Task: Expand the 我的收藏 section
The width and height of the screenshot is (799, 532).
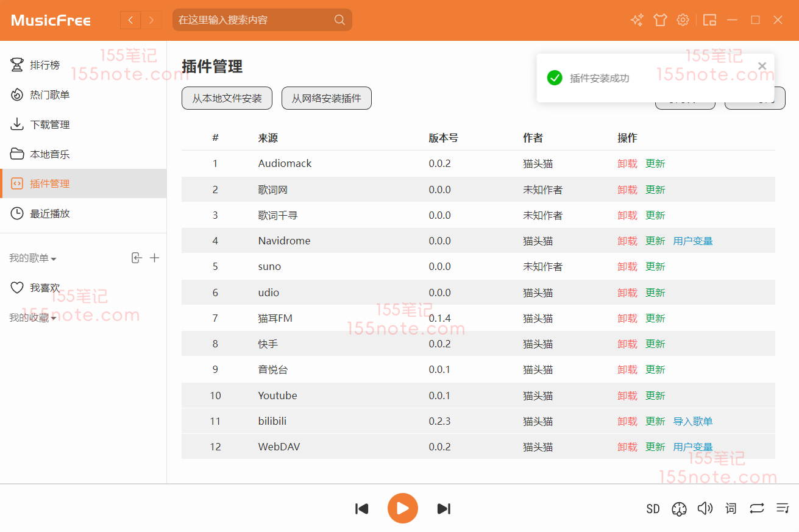Action: pos(33,318)
